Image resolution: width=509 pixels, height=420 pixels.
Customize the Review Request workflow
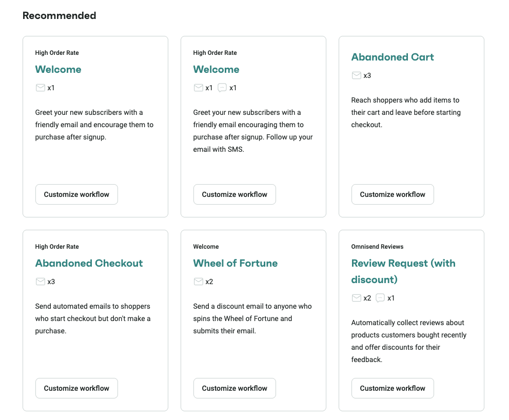(x=393, y=388)
